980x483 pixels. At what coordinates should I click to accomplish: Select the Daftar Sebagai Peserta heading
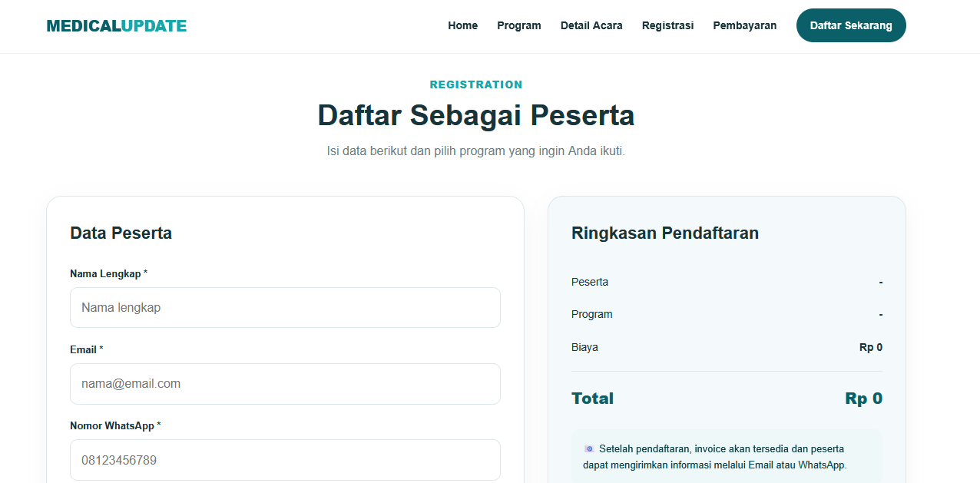pyautogui.click(x=476, y=115)
